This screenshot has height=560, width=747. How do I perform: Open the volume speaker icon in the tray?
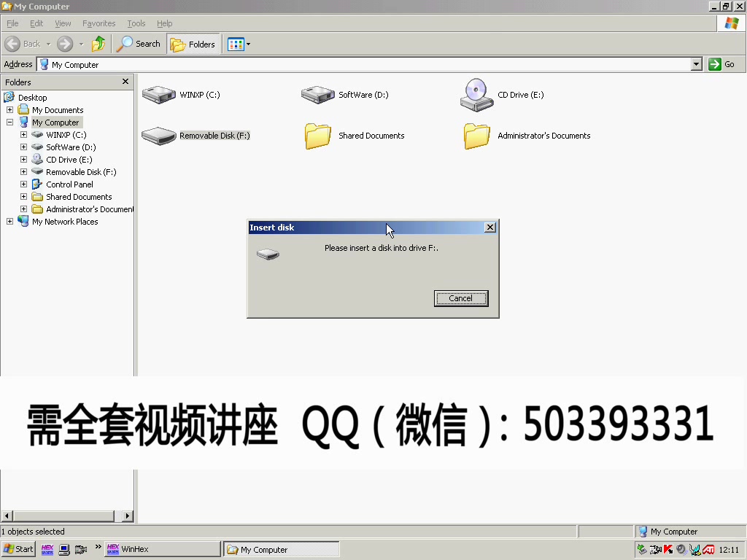pyautogui.click(x=681, y=549)
